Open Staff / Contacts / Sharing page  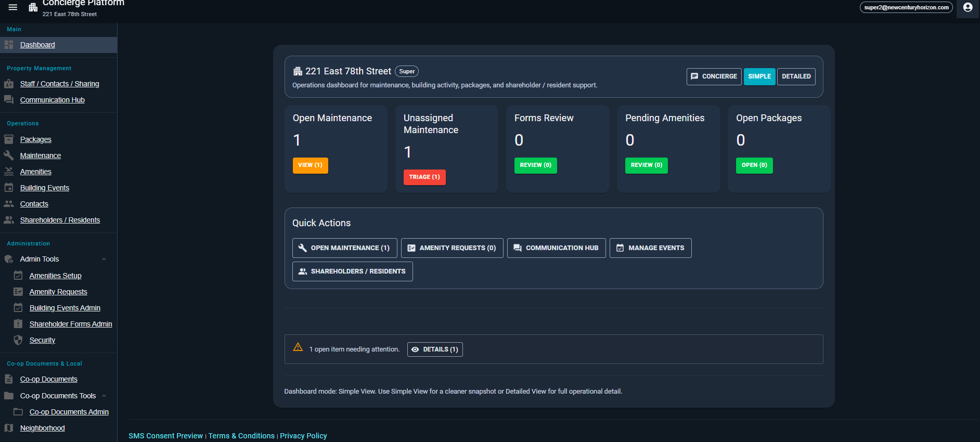pos(59,84)
